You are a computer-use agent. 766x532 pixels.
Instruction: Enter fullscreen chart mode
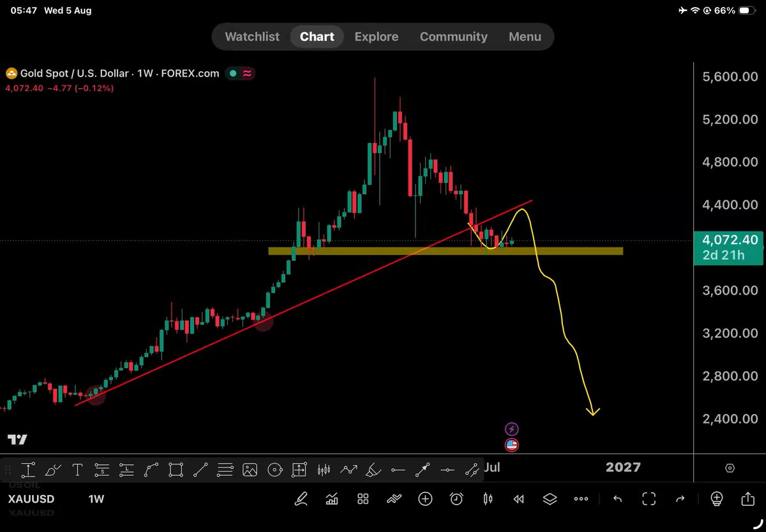pyautogui.click(x=649, y=499)
